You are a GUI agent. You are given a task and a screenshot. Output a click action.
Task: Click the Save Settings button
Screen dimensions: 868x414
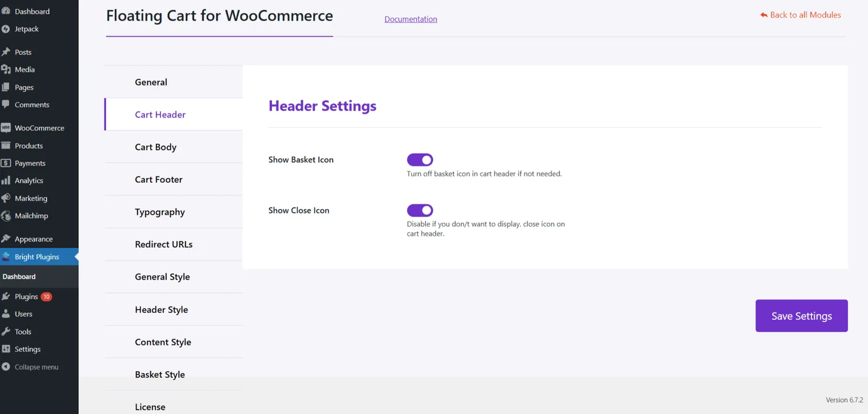pyautogui.click(x=801, y=316)
